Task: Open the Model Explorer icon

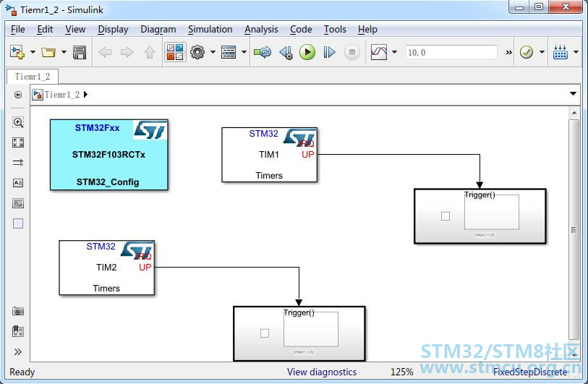Action: [229, 52]
